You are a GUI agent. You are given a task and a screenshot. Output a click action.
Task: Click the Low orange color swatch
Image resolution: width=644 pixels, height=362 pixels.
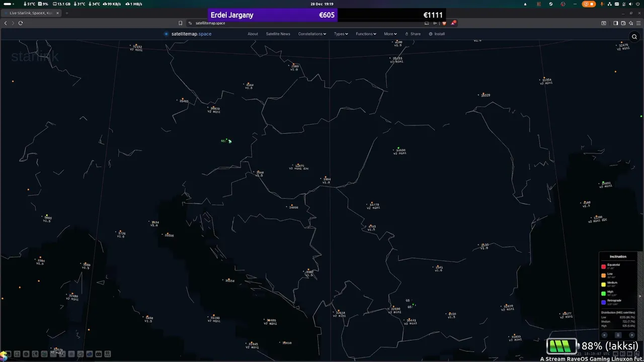pyautogui.click(x=604, y=276)
